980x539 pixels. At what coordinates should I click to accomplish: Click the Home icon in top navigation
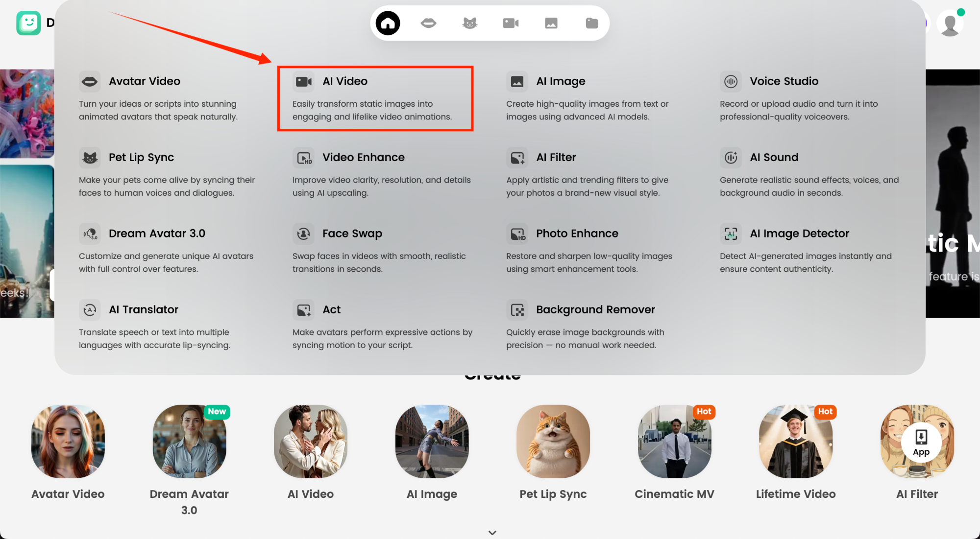[388, 23]
